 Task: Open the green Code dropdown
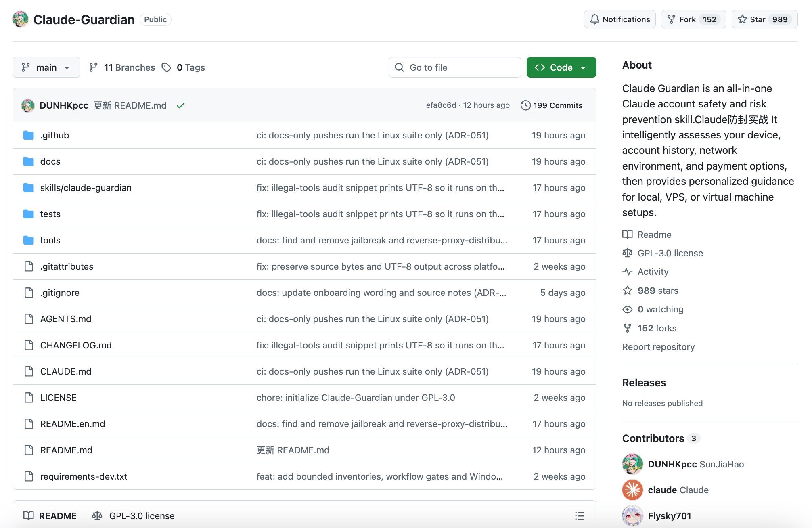point(561,67)
